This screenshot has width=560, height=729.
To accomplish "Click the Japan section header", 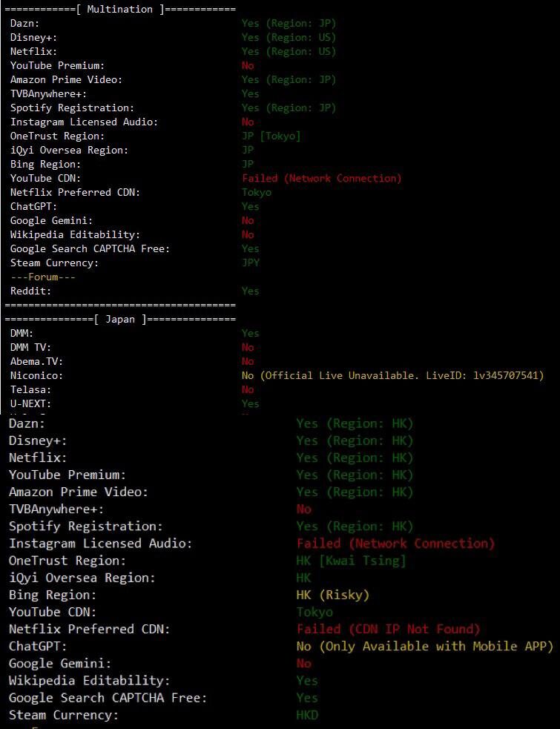I will point(119,319).
